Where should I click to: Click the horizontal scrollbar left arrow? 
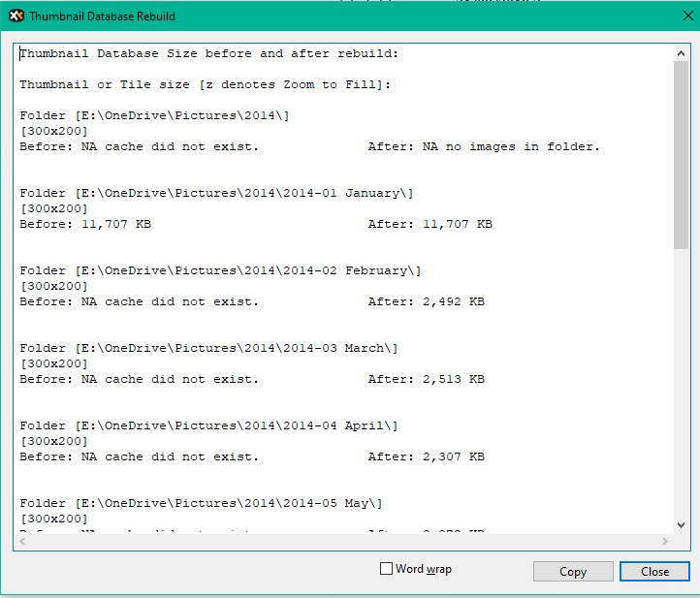24,541
